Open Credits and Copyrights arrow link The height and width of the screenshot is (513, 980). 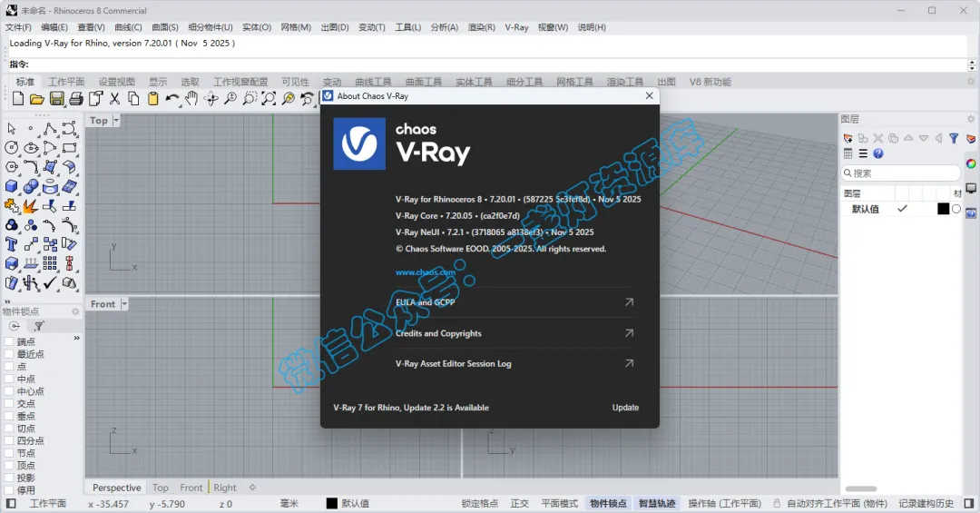(x=630, y=333)
